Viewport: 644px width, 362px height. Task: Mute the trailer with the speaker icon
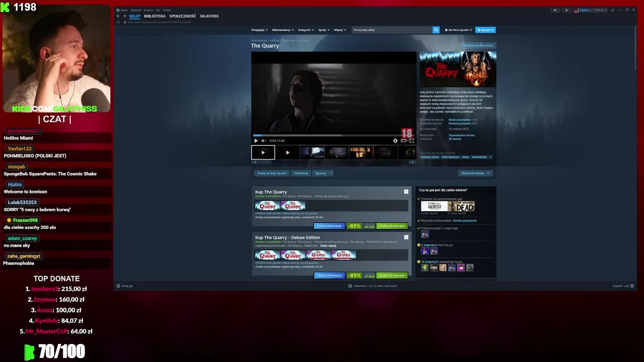coord(263,141)
